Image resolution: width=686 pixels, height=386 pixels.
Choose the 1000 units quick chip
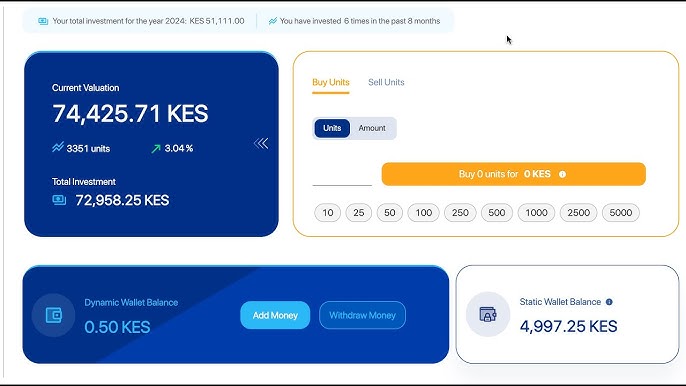coord(536,213)
